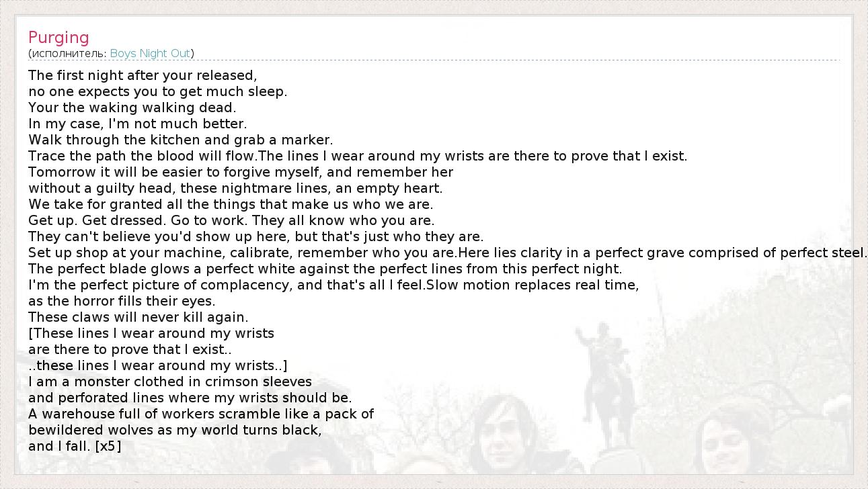Click the исполнитель label text
Viewport: 868px width, 489px height.
pos(68,53)
